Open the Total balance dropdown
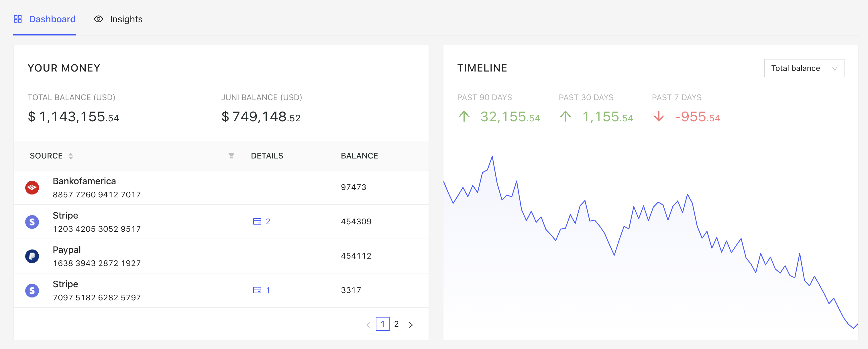The image size is (868, 349). tap(804, 68)
